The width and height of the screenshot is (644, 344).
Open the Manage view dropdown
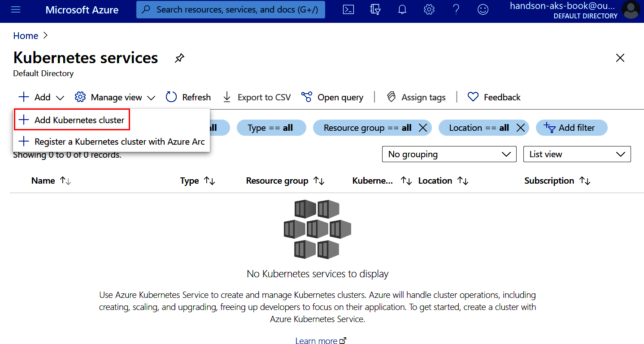coord(115,97)
